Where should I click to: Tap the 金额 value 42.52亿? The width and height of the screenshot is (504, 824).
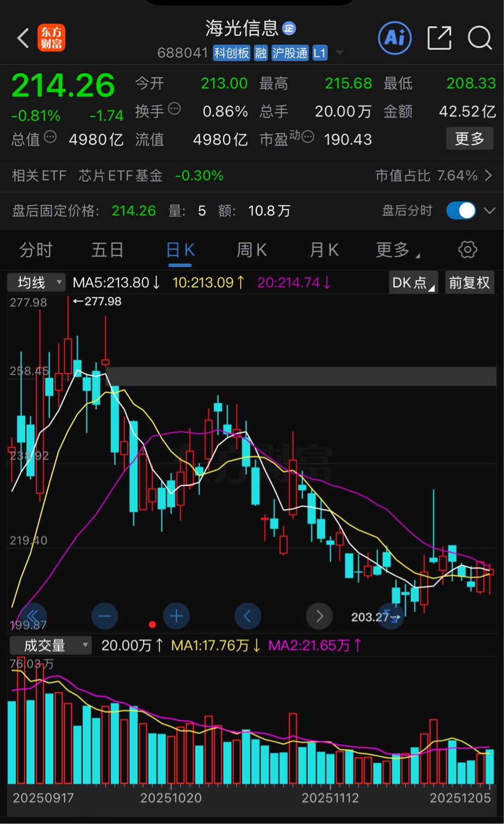pyautogui.click(x=468, y=111)
